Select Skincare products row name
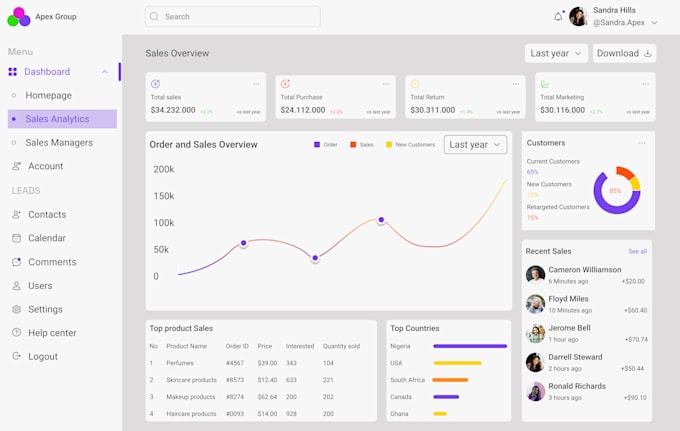This screenshot has width=680, height=431. tap(191, 380)
